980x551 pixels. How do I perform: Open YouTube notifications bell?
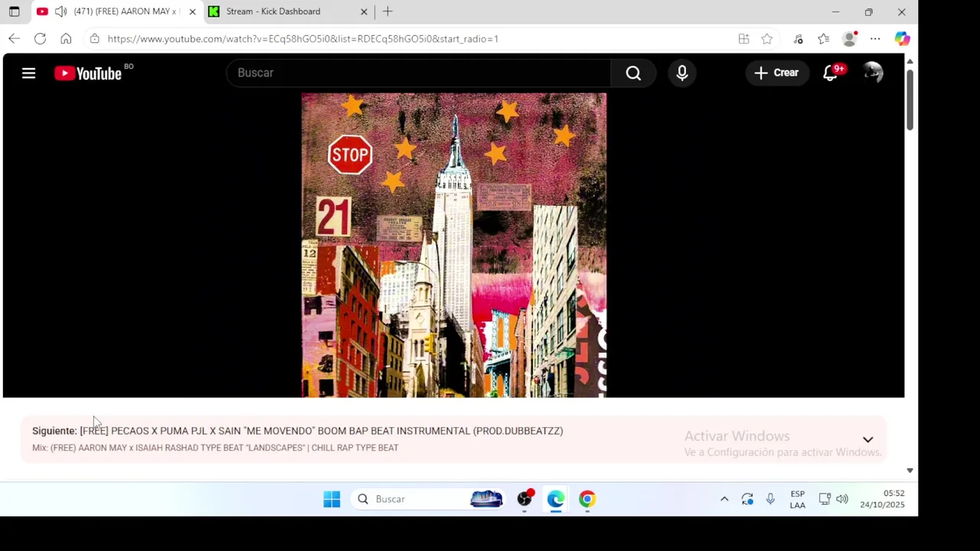pos(831,73)
